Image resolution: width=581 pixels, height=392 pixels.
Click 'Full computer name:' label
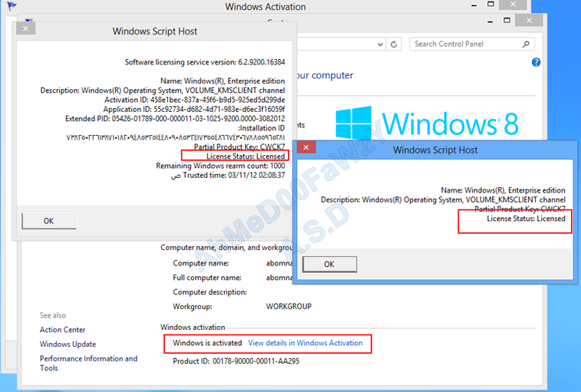206,278
